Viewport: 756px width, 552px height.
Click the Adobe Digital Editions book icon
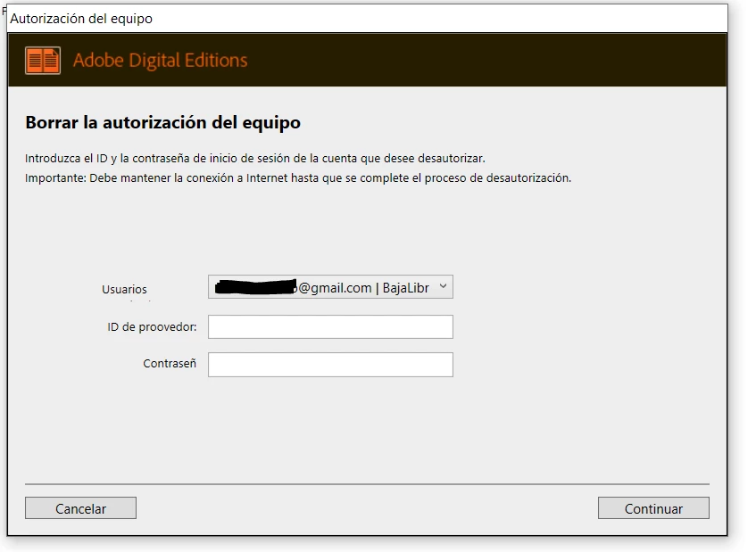[x=43, y=61]
